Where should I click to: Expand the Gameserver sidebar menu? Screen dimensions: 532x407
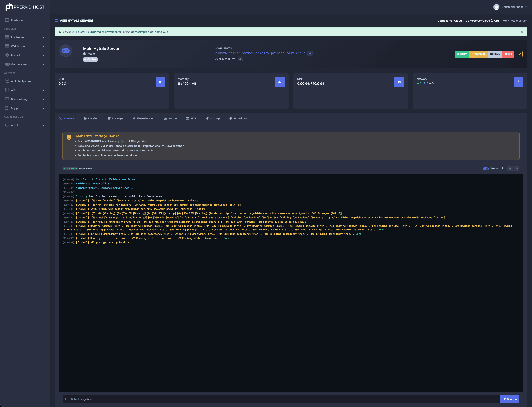[24, 64]
